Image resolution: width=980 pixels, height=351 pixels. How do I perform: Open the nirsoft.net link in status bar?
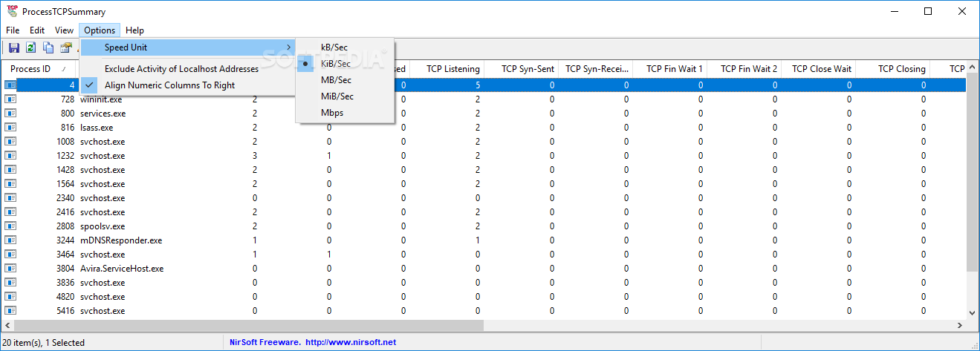pyautogui.click(x=351, y=342)
